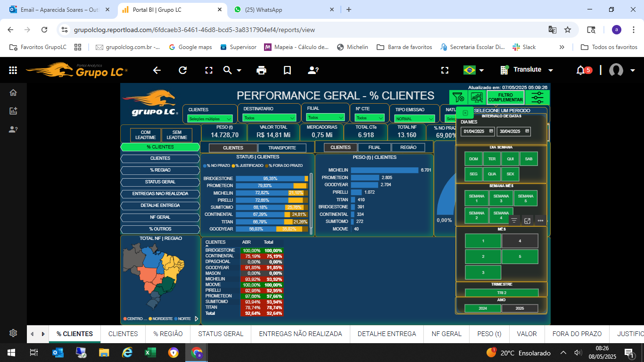This screenshot has width=644, height=362.
Task: Click the fit-to-screen icon beside the search magnifier
Action: click(x=209, y=70)
